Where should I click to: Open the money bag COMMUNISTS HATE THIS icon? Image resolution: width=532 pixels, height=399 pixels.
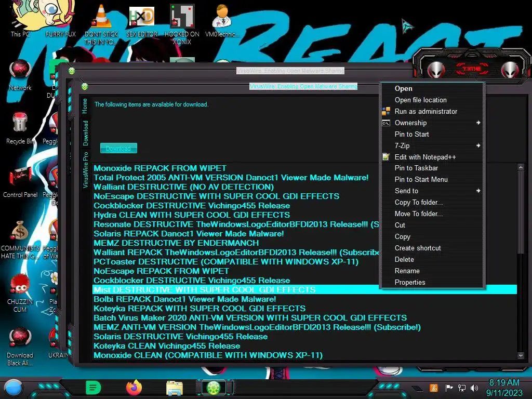pyautogui.click(x=20, y=240)
